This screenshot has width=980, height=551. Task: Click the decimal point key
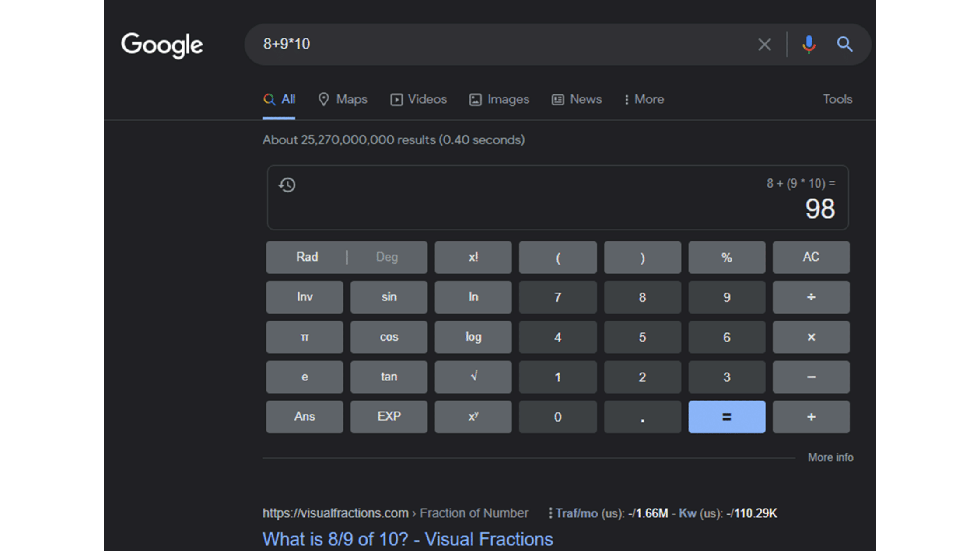[642, 417]
